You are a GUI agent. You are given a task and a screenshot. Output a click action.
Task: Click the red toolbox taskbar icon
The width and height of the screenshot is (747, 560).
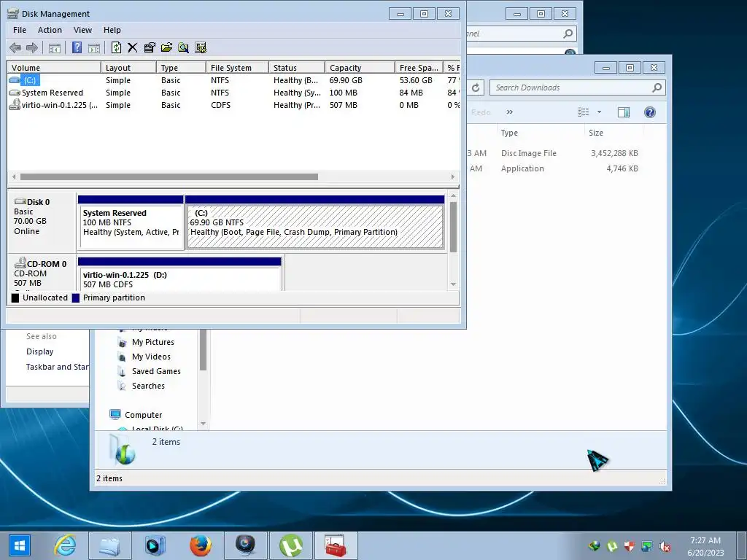[336, 545]
